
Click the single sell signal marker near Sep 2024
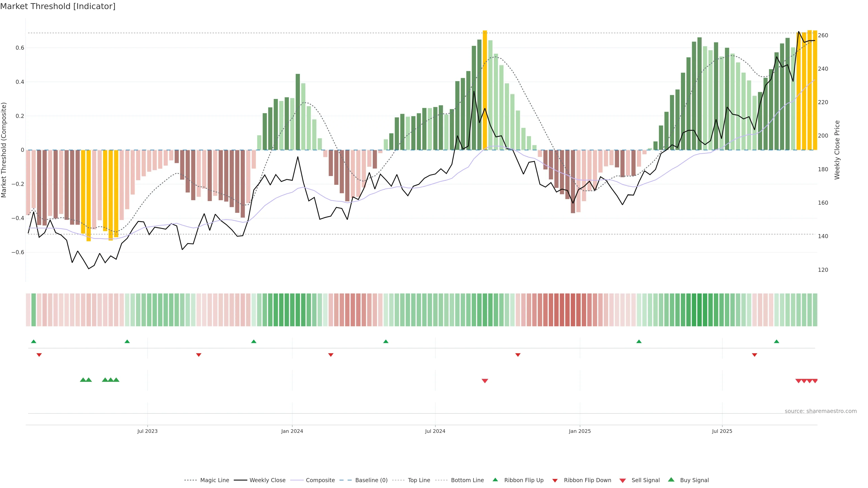coord(485,381)
